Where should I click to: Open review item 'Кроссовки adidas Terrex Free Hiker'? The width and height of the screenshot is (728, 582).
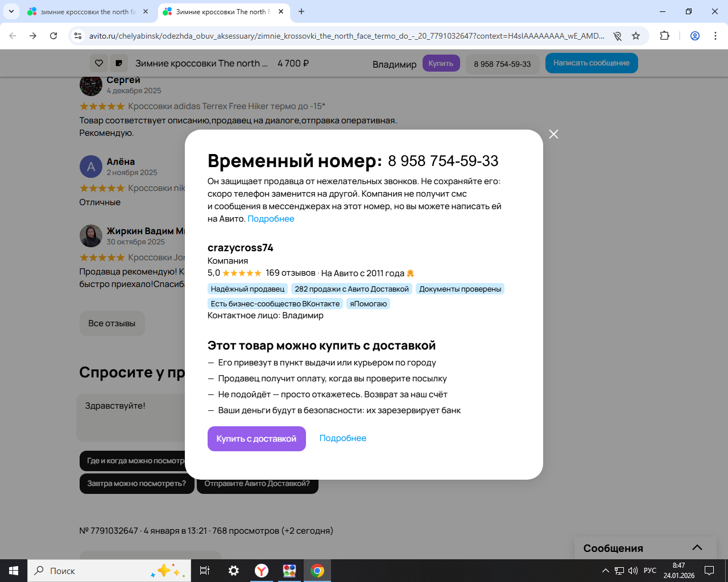pos(226,106)
